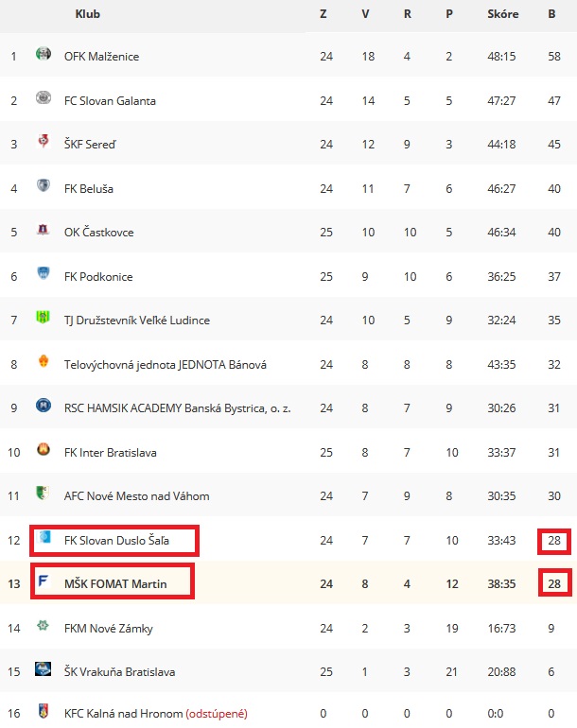Click the FK Inter Bratislava crest
577x728 pixels.
[x=44, y=449]
